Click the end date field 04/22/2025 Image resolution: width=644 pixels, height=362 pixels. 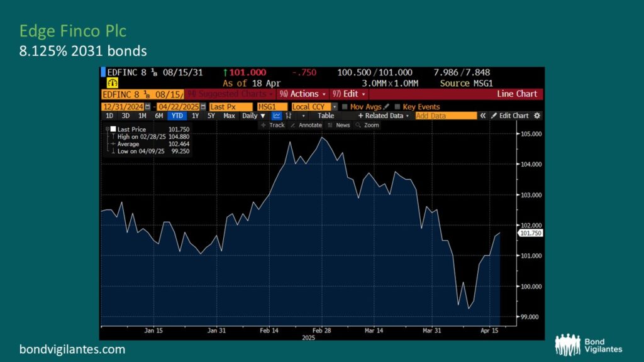(x=178, y=107)
